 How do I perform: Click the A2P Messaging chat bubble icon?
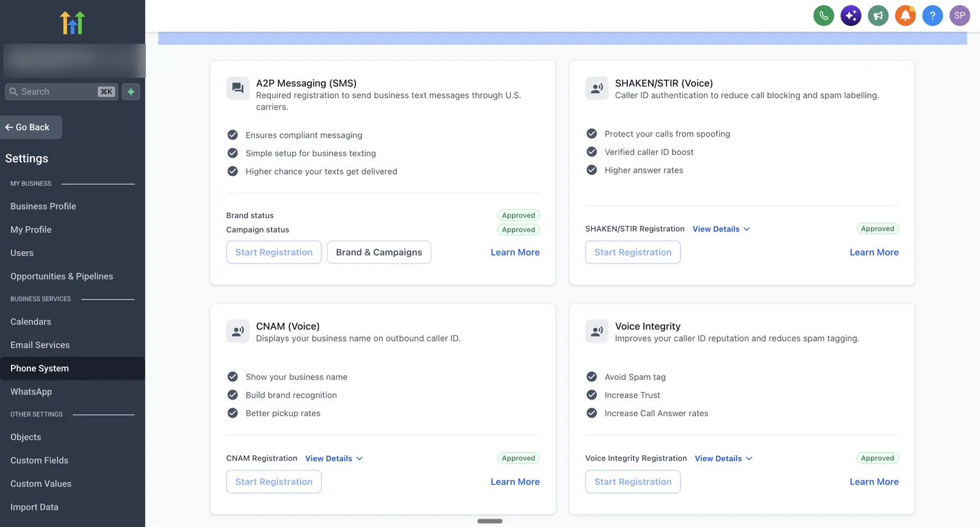coord(238,88)
